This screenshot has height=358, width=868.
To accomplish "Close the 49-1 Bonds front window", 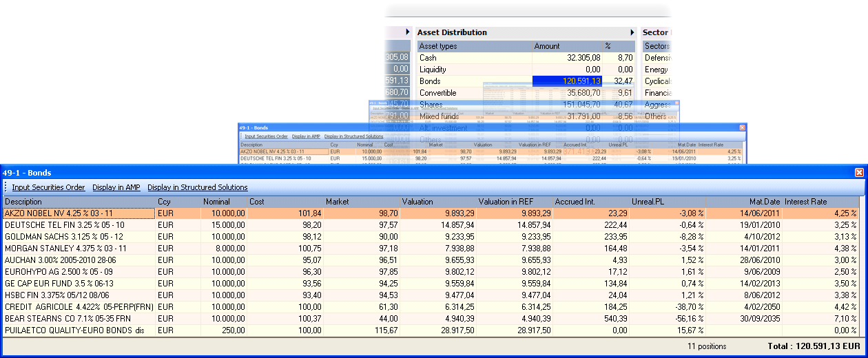I will pyautogui.click(x=859, y=173).
